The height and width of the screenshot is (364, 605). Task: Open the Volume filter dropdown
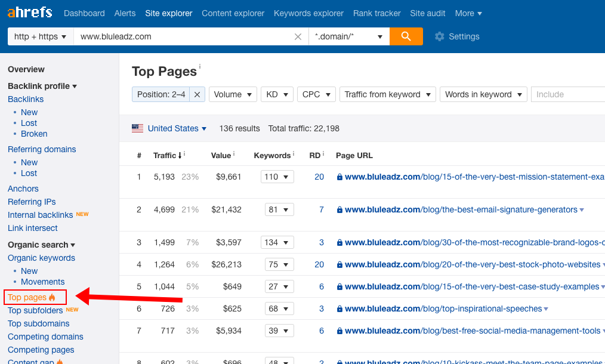[x=233, y=94]
